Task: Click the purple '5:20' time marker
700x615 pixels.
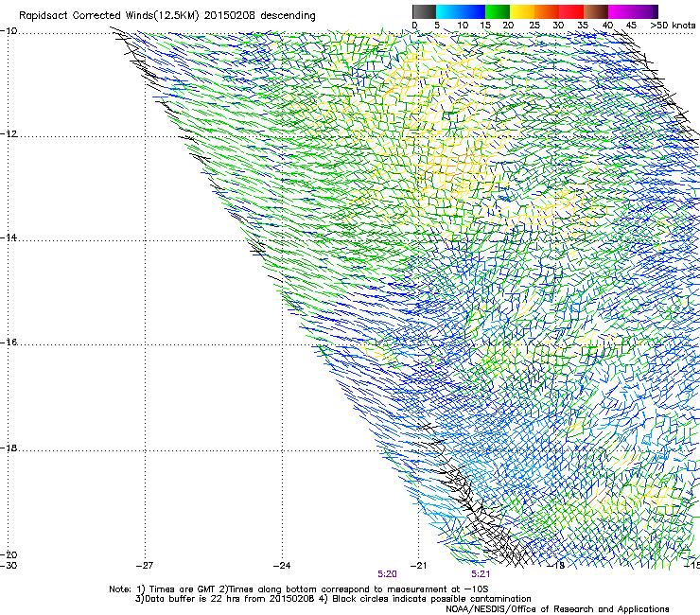Action: (387, 574)
